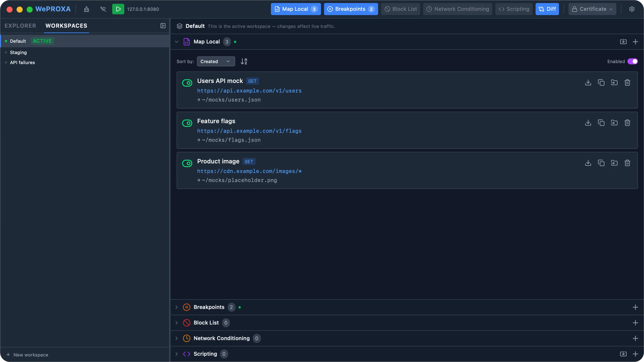This screenshot has height=362, width=644.
Task: Move Product image to another workspace
Action: pyautogui.click(x=614, y=163)
